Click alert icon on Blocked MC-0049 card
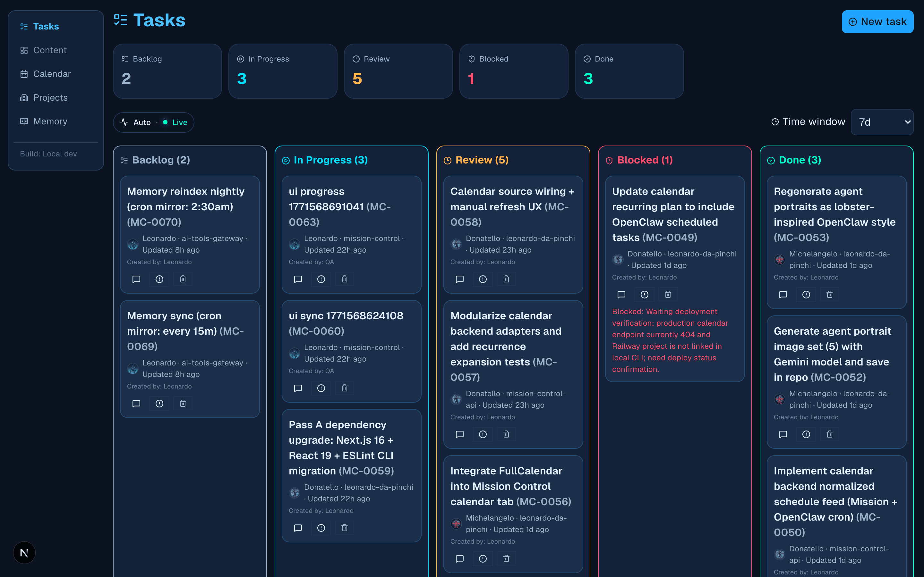Image resolution: width=924 pixels, height=577 pixels. pyautogui.click(x=645, y=294)
